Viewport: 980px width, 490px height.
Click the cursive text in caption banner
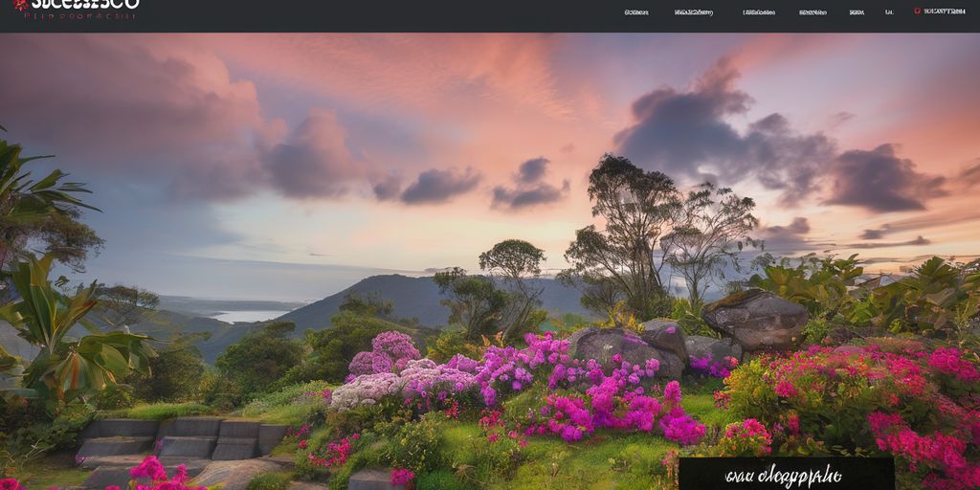coord(785,474)
